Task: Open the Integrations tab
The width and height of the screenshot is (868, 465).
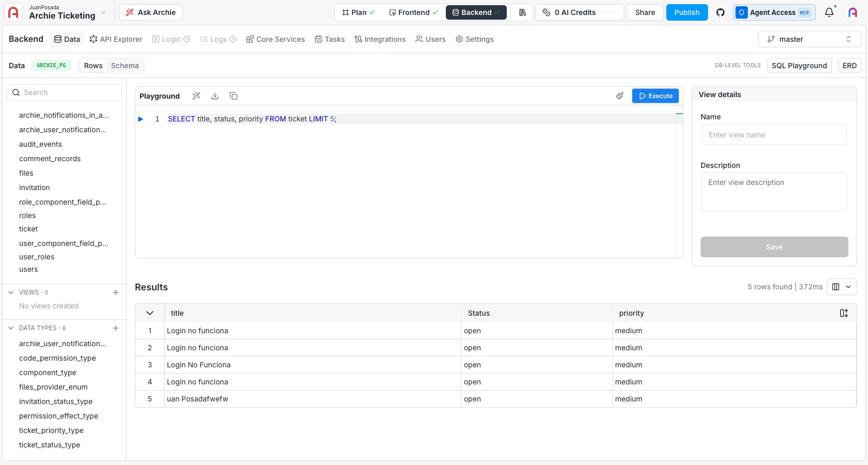Action: click(x=380, y=39)
